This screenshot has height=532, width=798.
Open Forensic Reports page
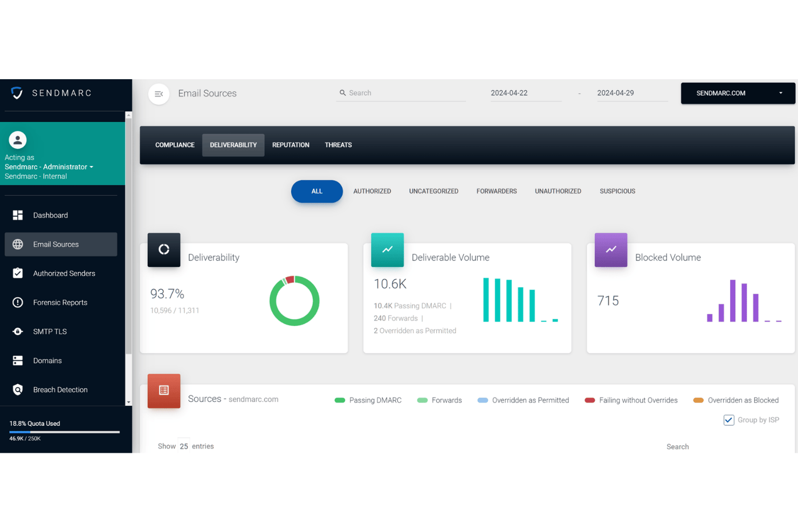tap(61, 302)
